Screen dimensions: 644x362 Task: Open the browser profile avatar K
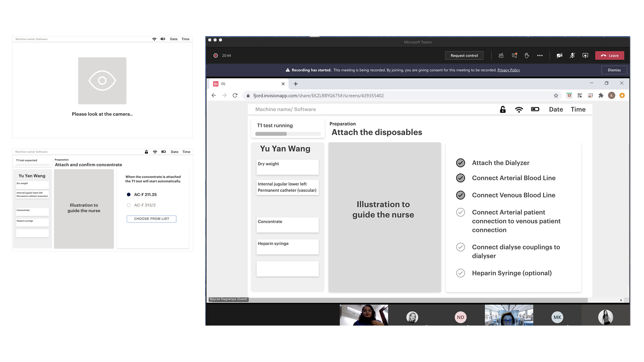click(611, 96)
